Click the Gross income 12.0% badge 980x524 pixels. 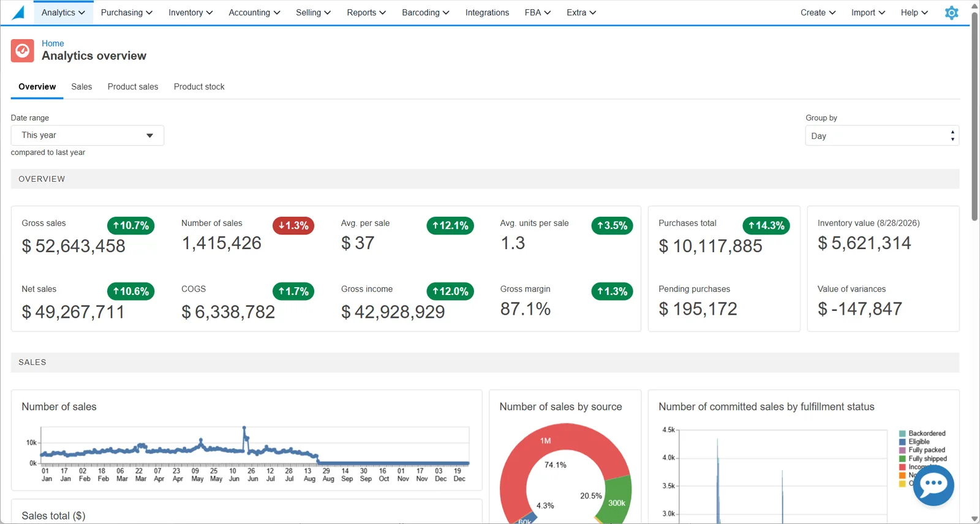coord(450,291)
